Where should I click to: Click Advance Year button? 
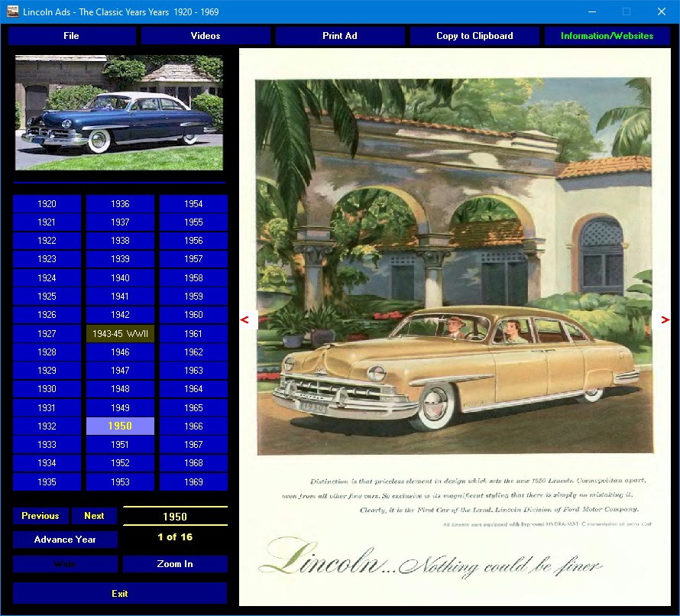pyautogui.click(x=65, y=540)
